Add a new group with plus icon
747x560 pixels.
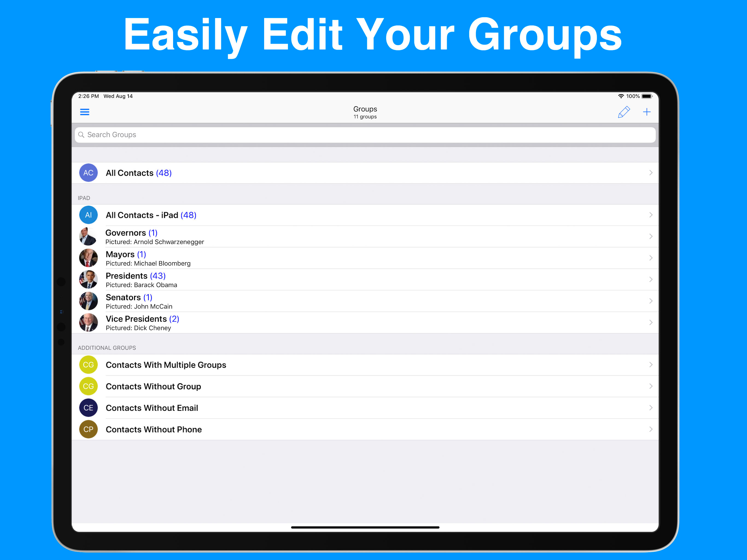[646, 112]
